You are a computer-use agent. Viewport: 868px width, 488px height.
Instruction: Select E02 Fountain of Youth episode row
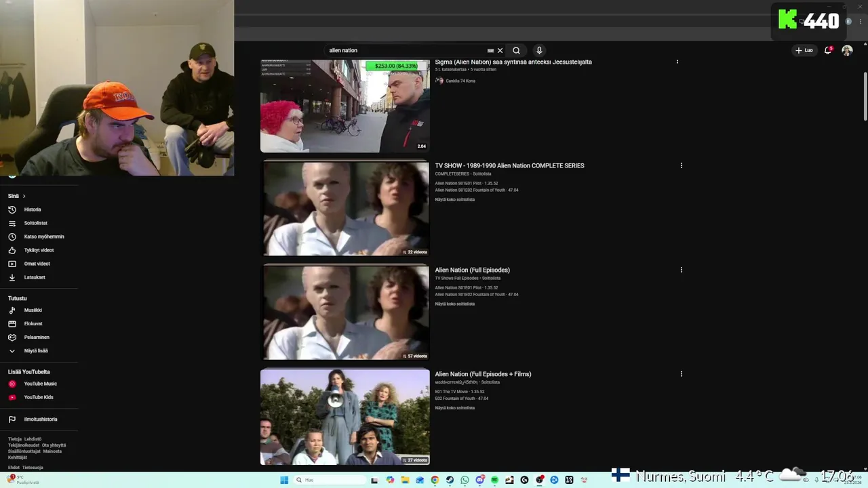coord(462,399)
